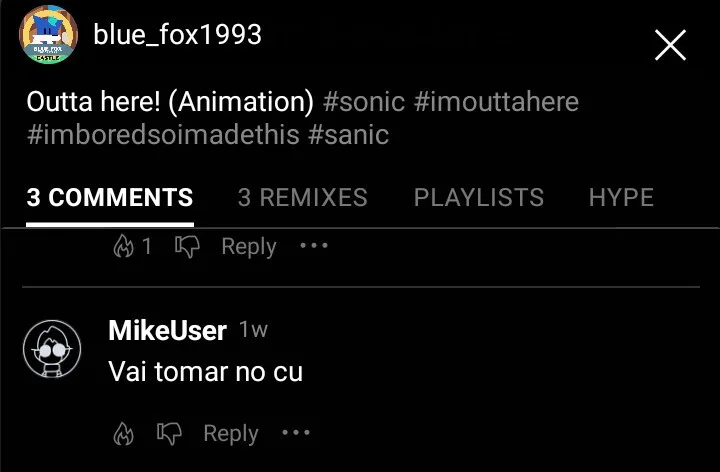
Task: Select the HYPE tab
Action: (x=621, y=197)
